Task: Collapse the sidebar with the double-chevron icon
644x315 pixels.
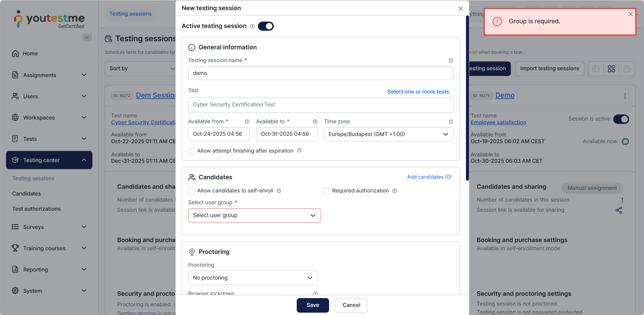Action: point(87,37)
